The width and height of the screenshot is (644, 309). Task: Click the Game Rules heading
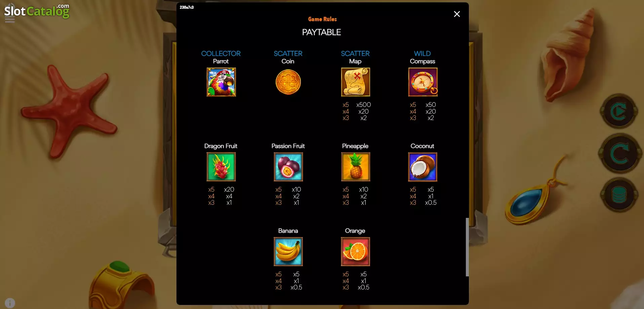[x=322, y=19]
